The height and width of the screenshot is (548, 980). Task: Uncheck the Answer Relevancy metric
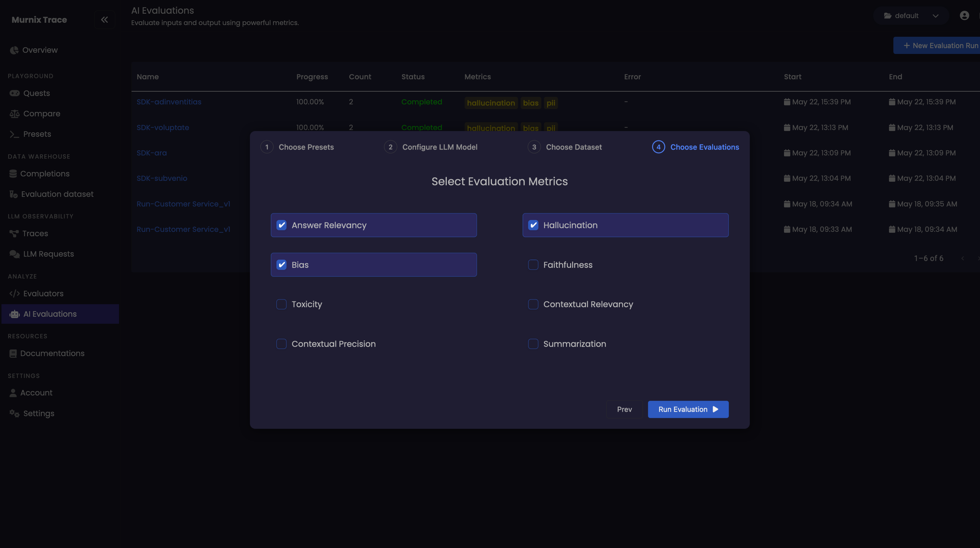(x=281, y=225)
